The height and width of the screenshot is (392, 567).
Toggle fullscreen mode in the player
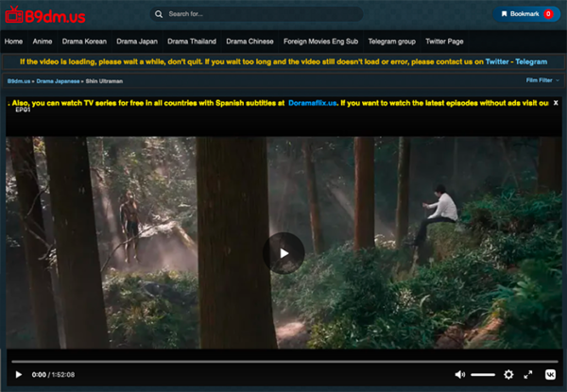click(528, 375)
